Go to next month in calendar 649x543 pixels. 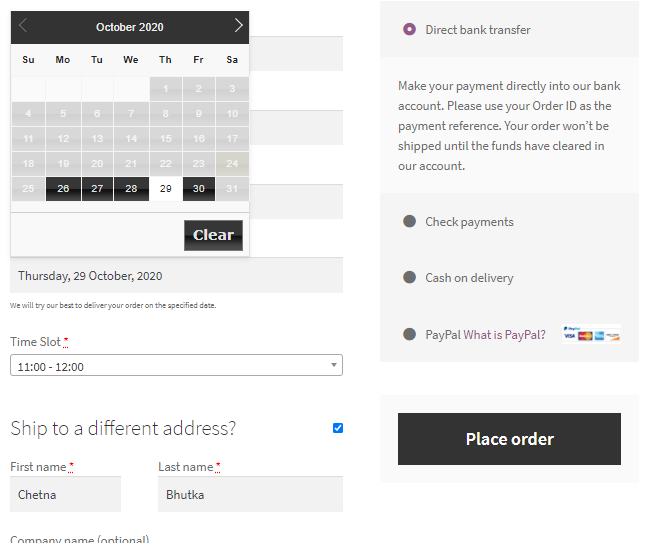(x=238, y=26)
